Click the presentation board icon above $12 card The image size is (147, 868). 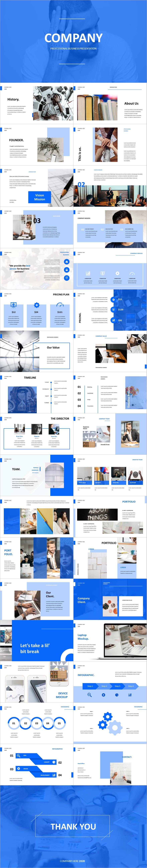[x=14, y=305]
